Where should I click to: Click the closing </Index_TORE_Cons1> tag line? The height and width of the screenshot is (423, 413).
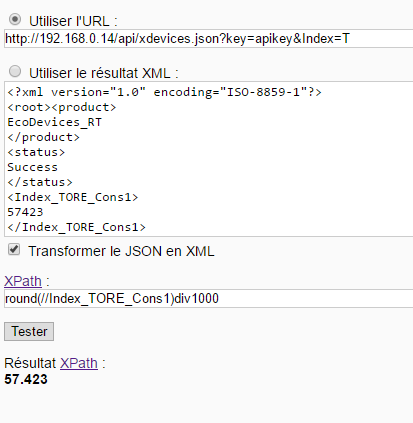[76, 227]
